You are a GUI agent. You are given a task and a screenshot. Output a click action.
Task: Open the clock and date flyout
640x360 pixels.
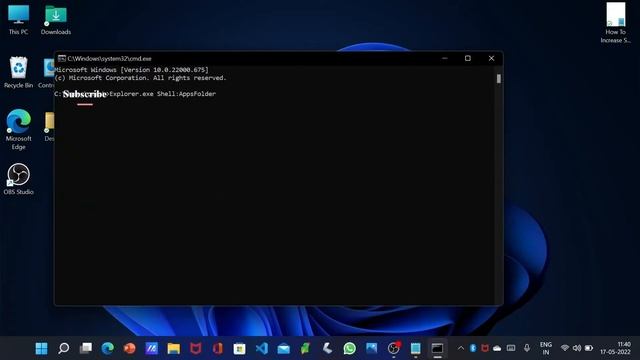point(616,348)
